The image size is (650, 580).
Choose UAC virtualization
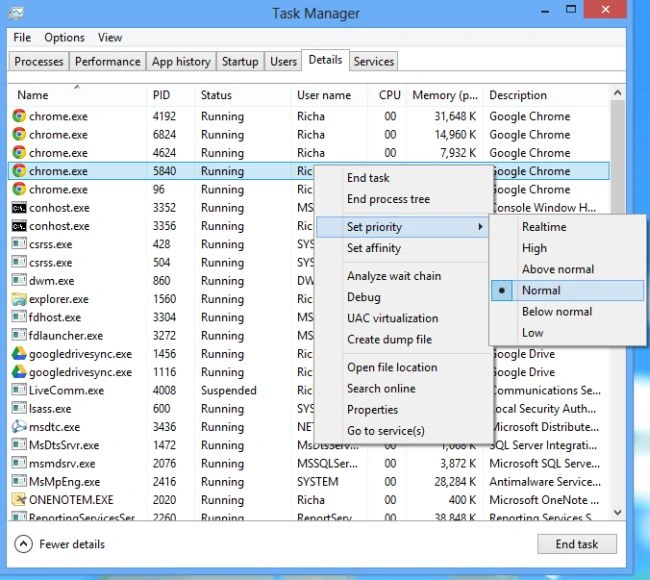click(x=402, y=318)
